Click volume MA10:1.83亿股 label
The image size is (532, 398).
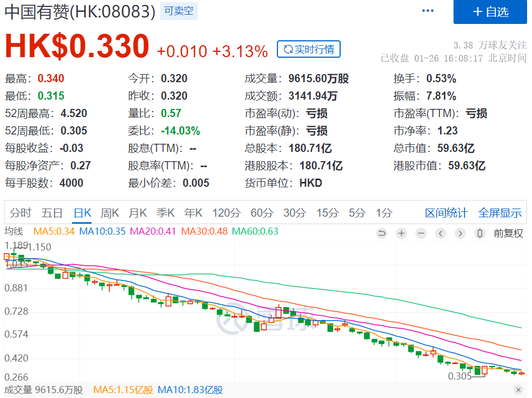pyautogui.click(x=190, y=390)
